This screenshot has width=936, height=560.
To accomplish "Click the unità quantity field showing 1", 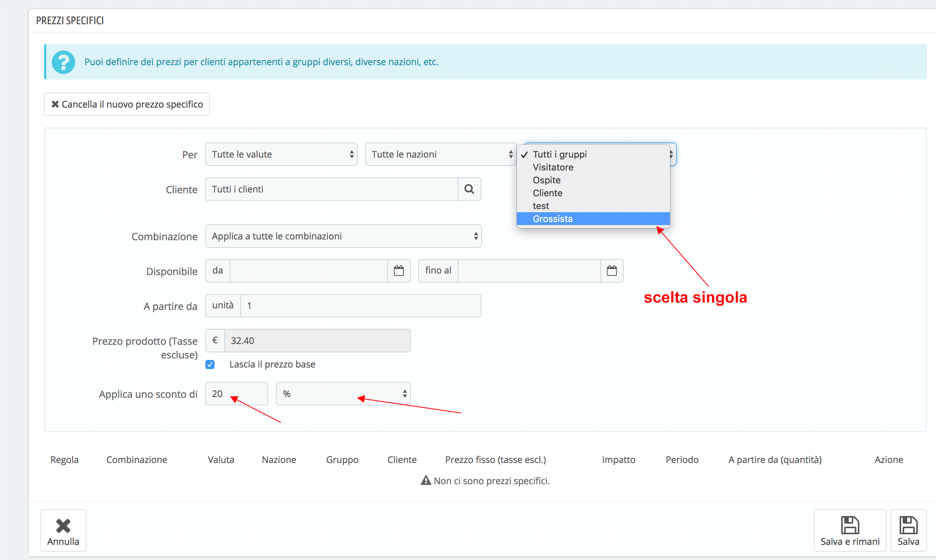I will 360,306.
